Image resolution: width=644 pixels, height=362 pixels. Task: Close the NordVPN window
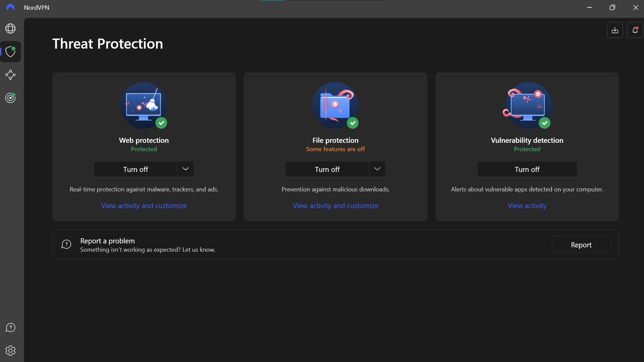[x=635, y=7]
